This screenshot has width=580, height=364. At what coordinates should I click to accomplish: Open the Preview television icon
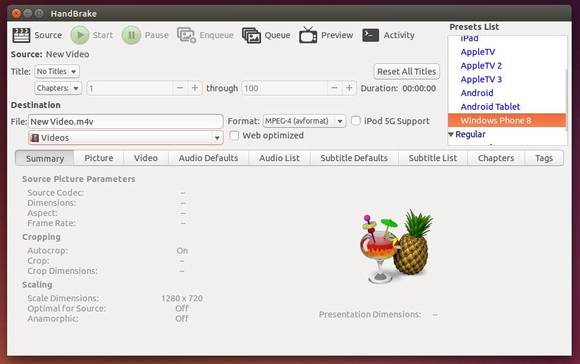click(308, 35)
